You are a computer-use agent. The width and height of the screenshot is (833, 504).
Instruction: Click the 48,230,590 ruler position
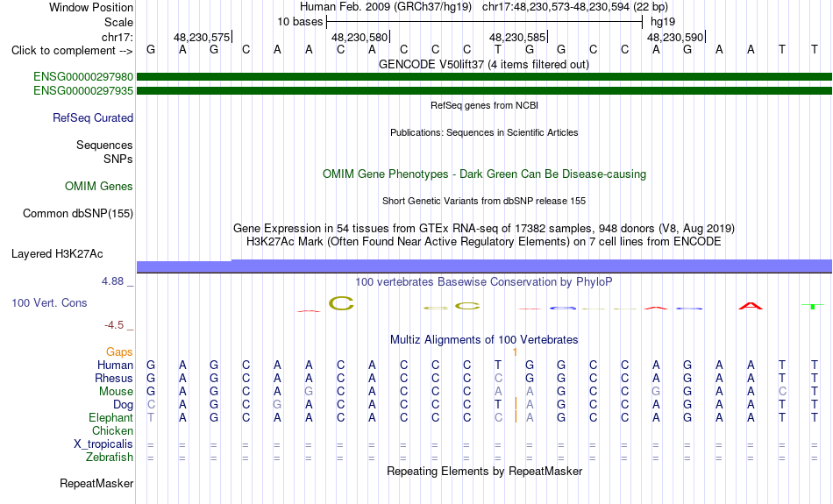[674, 37]
